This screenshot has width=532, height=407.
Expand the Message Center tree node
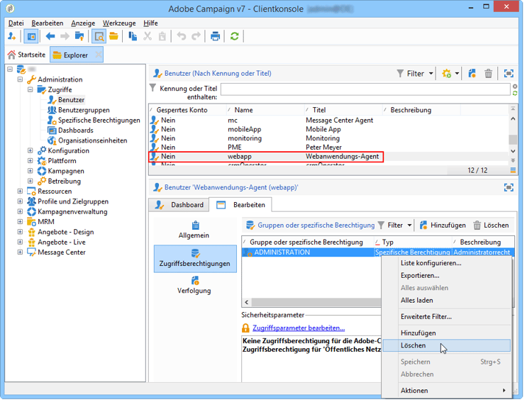tap(20, 252)
